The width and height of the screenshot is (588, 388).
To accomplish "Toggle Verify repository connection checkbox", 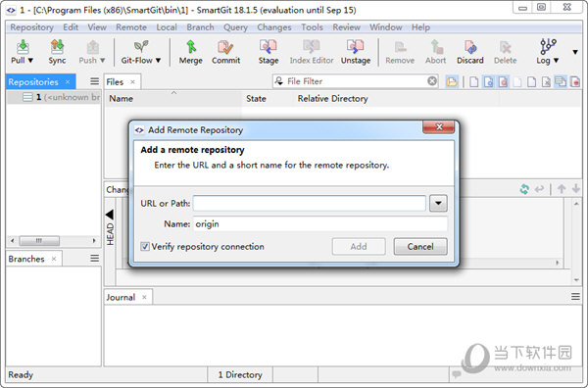I will click(x=145, y=246).
